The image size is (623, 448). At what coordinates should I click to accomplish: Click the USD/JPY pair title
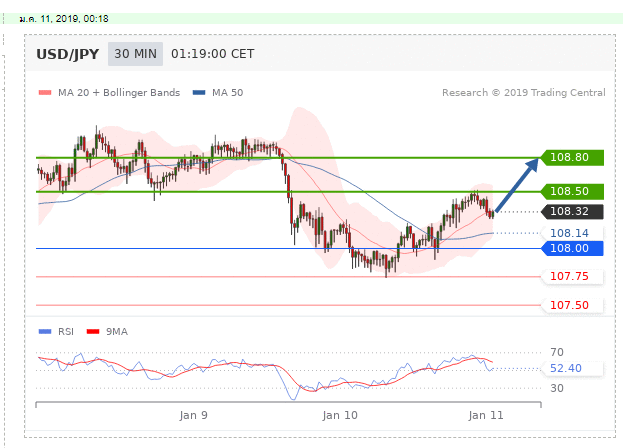68,54
